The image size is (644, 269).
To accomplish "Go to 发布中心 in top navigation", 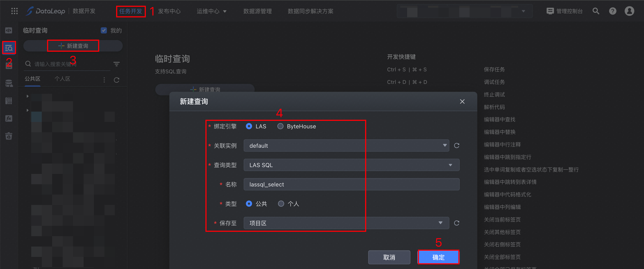I will (169, 11).
